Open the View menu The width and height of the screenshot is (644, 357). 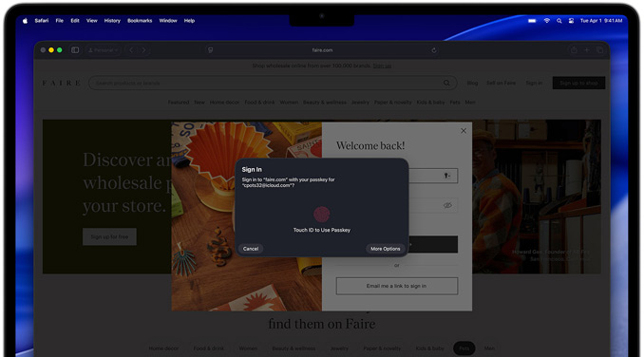91,21
